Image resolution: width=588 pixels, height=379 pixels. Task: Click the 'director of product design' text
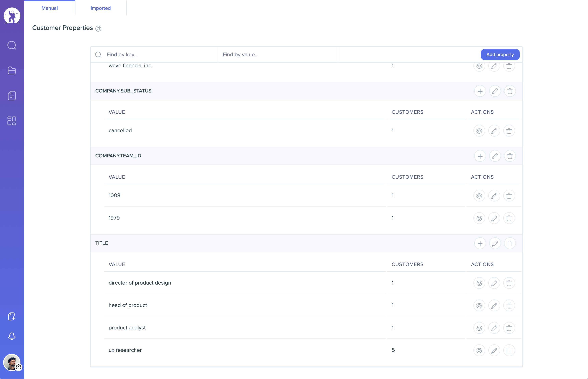tap(140, 283)
